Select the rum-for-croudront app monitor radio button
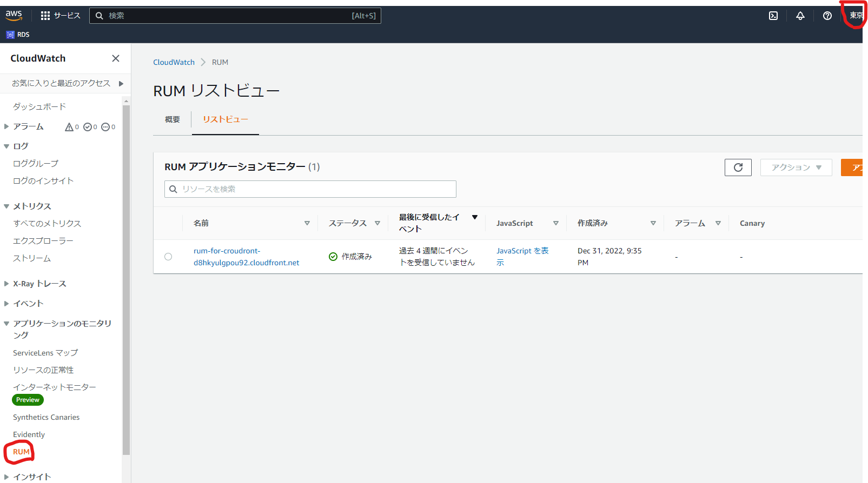The height and width of the screenshot is (483, 868). click(x=168, y=257)
